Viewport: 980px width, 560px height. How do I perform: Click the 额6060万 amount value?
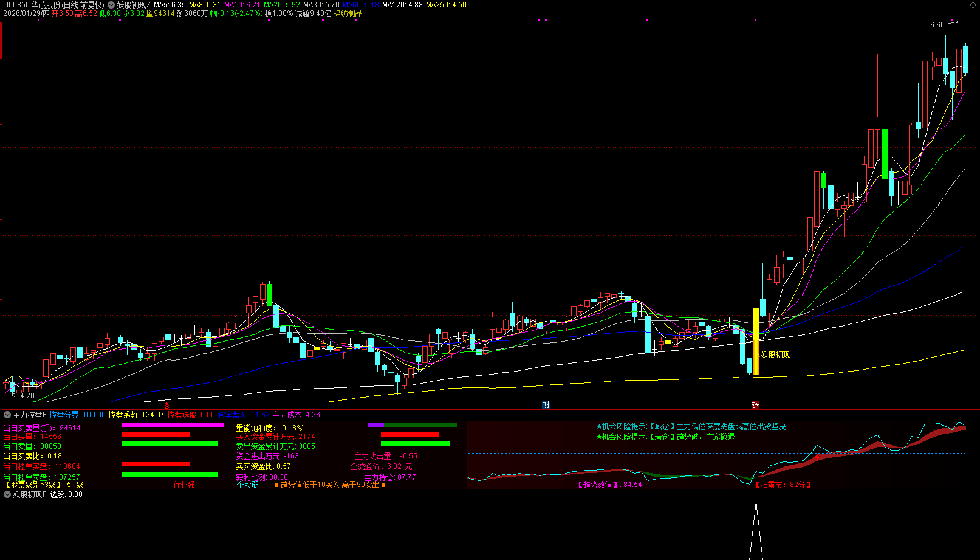tap(192, 13)
